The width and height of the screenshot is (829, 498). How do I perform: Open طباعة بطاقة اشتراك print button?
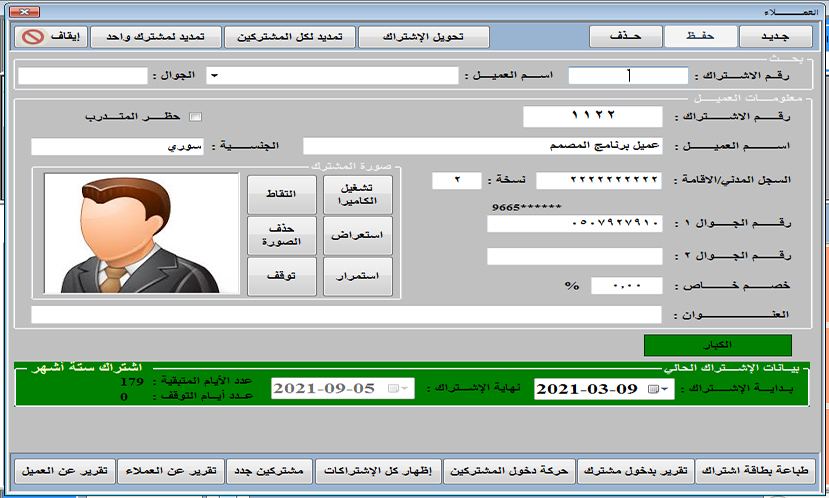click(x=756, y=469)
